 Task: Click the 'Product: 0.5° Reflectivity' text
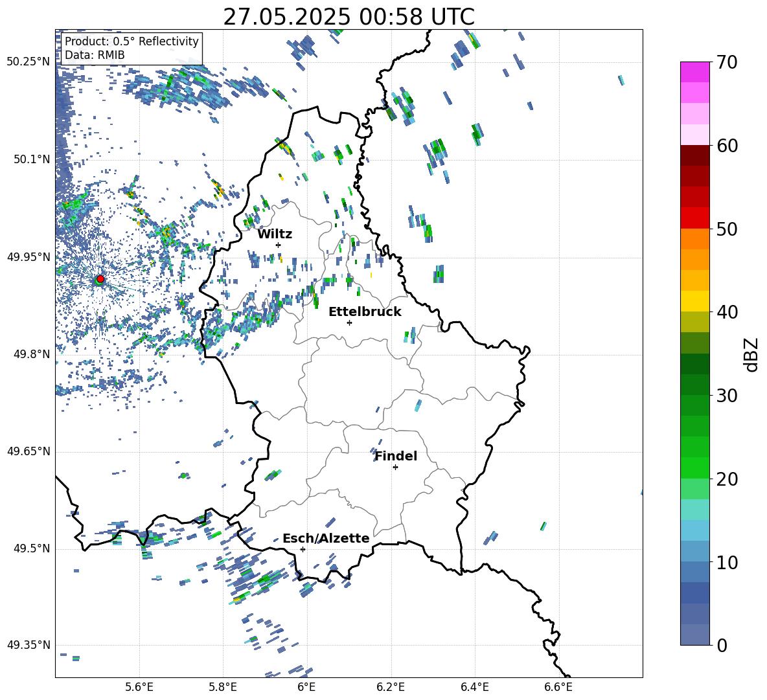(x=132, y=41)
